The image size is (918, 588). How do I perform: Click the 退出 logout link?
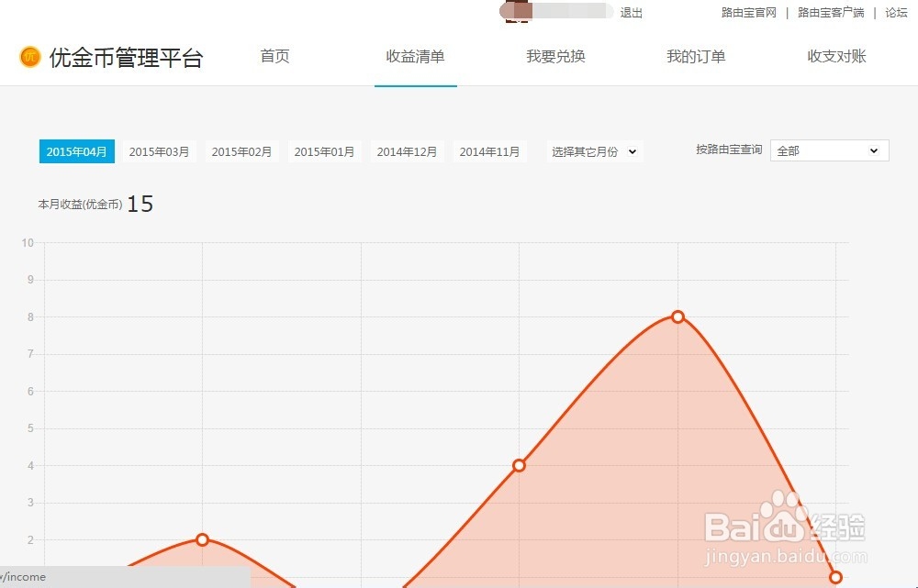point(632,13)
